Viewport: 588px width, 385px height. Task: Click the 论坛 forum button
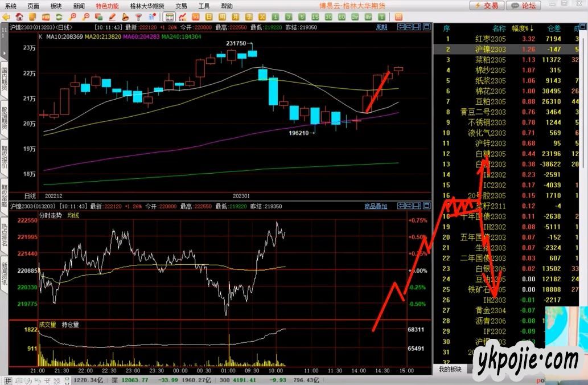coord(524,6)
